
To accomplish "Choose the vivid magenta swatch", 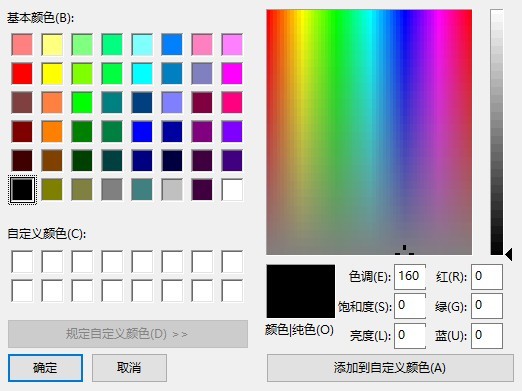I will click(x=232, y=73).
